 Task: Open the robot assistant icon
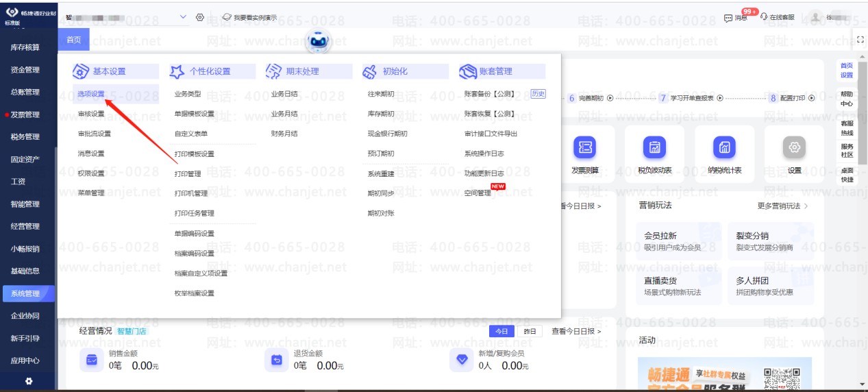tap(317, 42)
